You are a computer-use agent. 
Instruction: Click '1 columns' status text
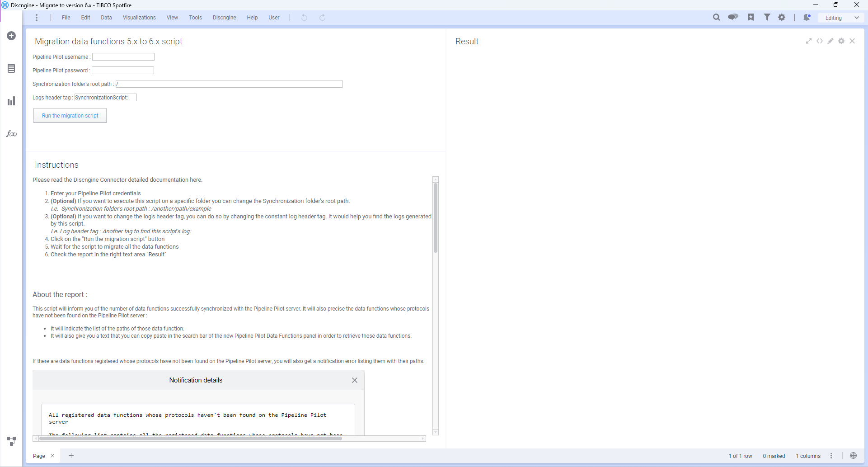[x=808, y=456]
